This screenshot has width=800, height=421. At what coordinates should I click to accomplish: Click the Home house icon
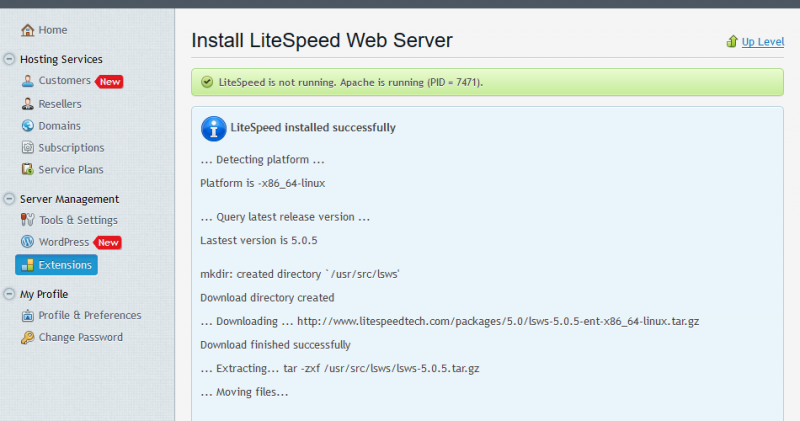(28, 30)
